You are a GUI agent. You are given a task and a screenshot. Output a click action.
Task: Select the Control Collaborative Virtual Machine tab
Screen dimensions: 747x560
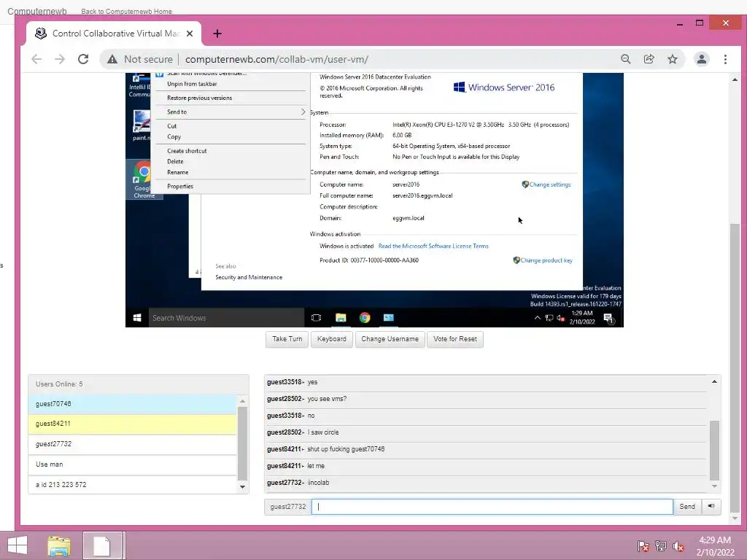point(115,34)
